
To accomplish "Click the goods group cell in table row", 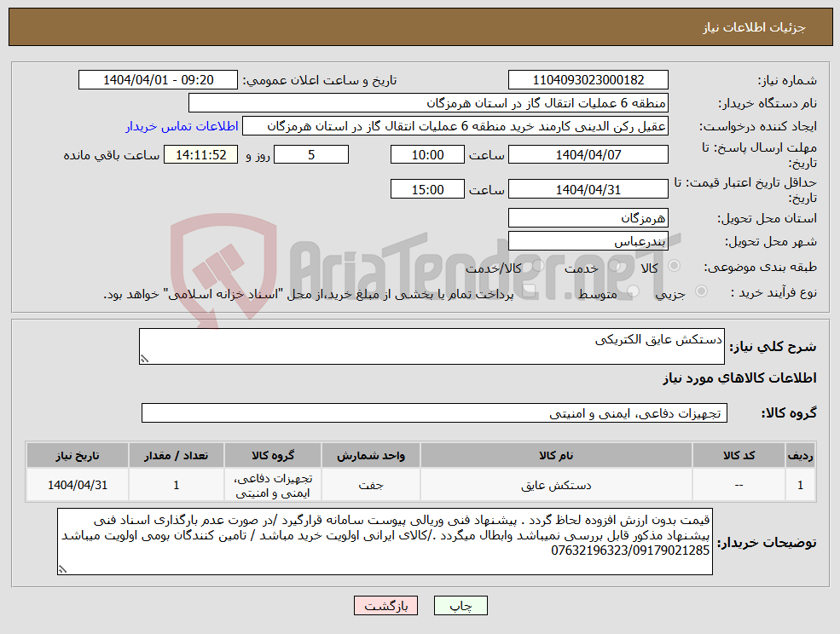I will point(273,485).
